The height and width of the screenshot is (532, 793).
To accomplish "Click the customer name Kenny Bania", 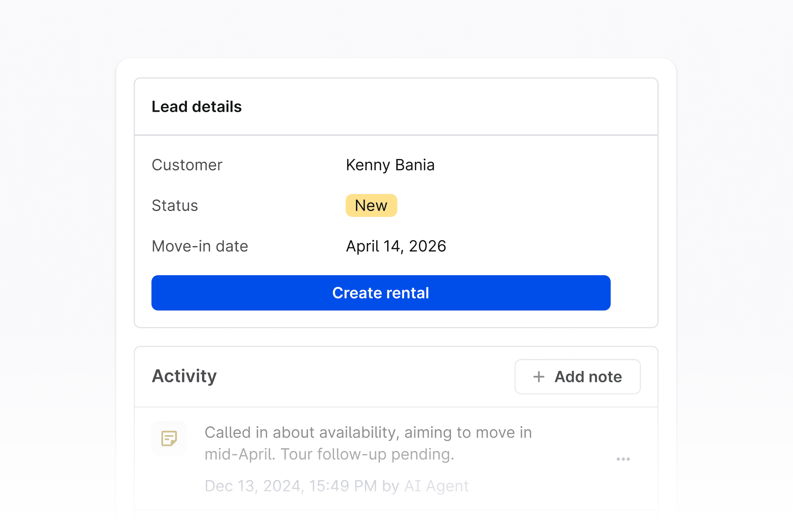I will pyautogui.click(x=390, y=165).
